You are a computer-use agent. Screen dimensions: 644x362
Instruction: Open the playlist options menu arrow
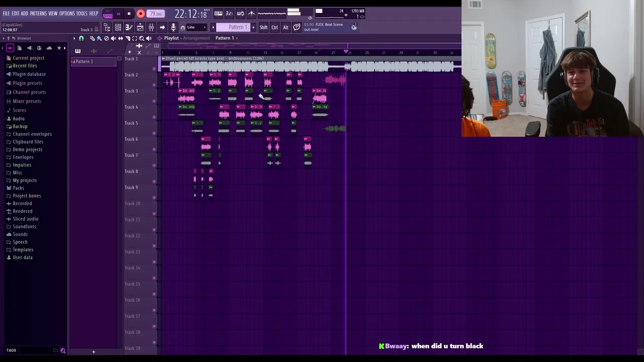point(74,38)
